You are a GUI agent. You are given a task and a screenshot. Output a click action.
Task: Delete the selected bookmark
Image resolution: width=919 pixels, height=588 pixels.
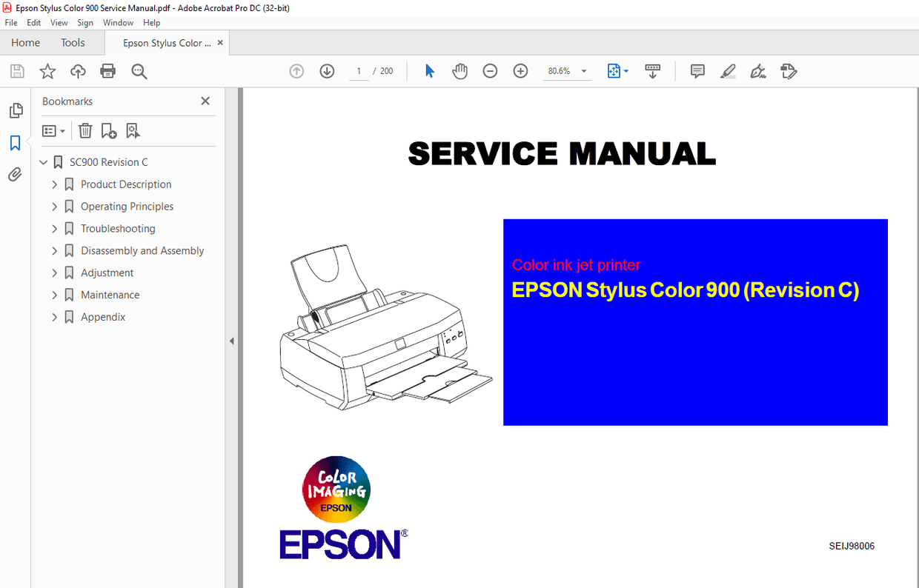85,130
